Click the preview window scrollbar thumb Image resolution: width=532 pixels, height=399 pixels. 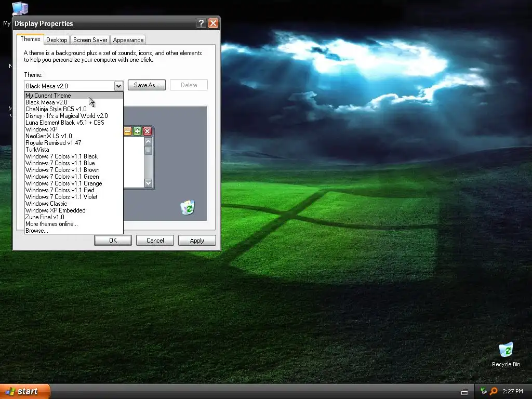148,150
